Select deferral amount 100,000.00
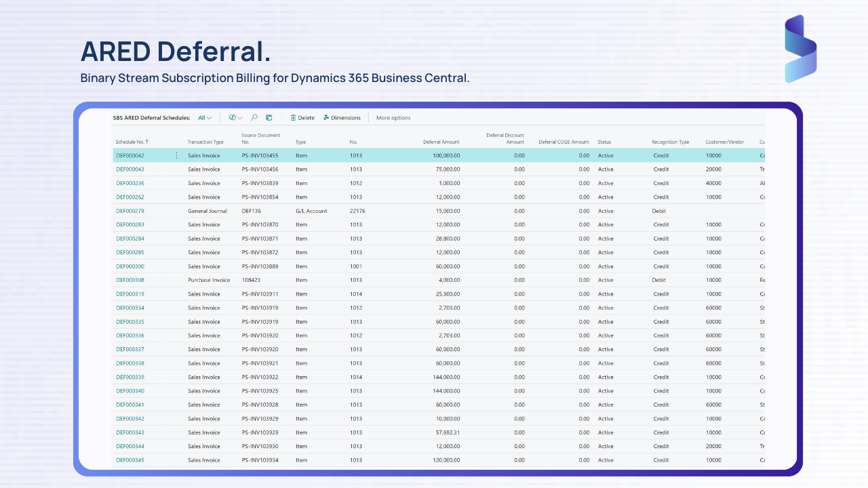Image resolution: width=868 pixels, height=488 pixels. click(446, 156)
